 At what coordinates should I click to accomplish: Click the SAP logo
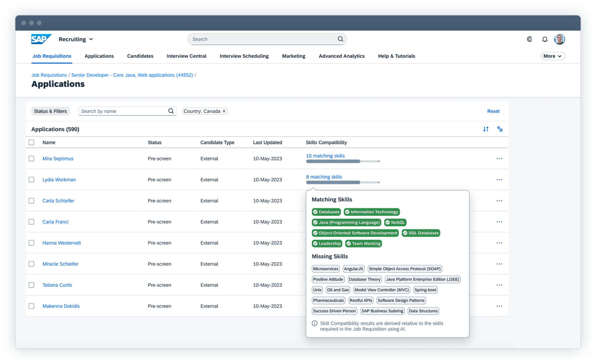click(41, 39)
